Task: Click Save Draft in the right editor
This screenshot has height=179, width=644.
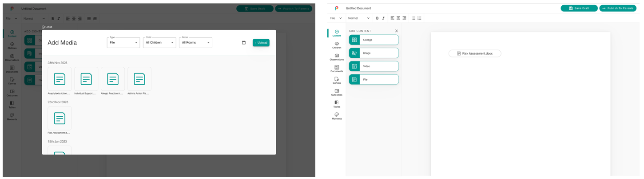Action: point(579,8)
